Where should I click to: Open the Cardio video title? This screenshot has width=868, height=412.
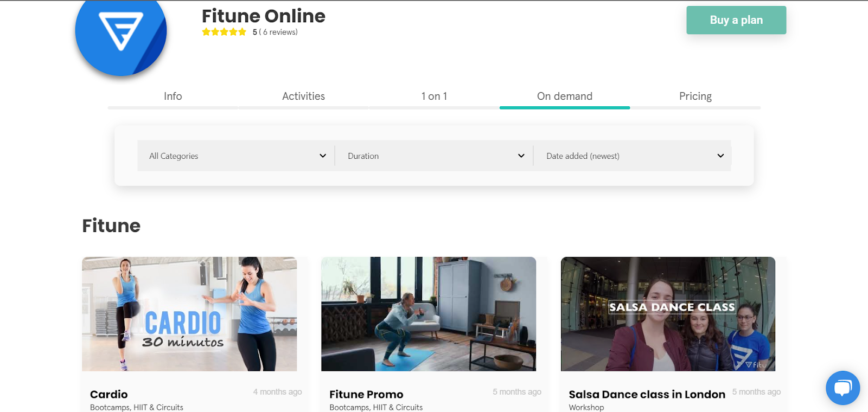[x=109, y=394]
